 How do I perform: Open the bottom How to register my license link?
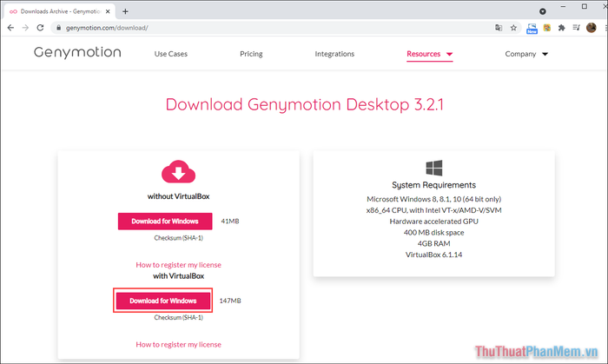[x=178, y=344]
